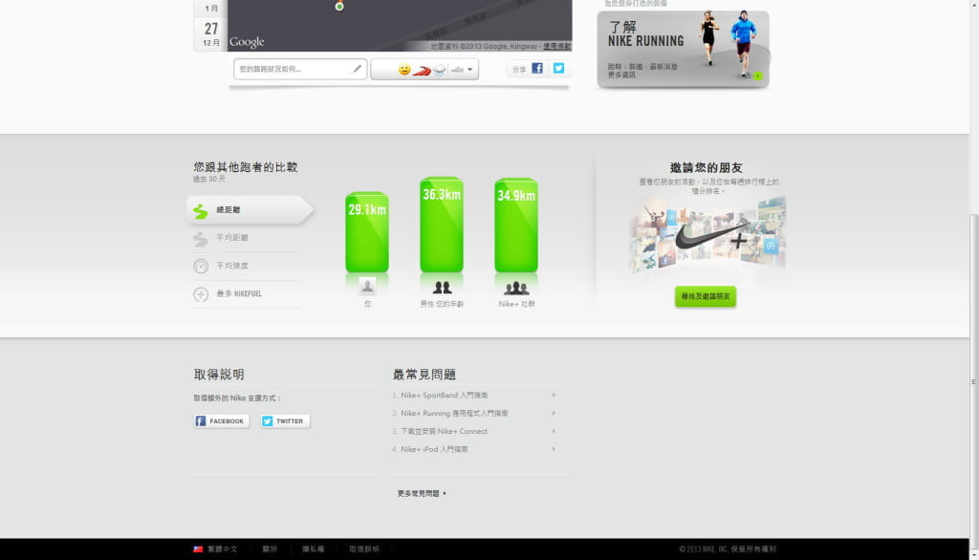Click the Nike+ community group icon

[516, 287]
